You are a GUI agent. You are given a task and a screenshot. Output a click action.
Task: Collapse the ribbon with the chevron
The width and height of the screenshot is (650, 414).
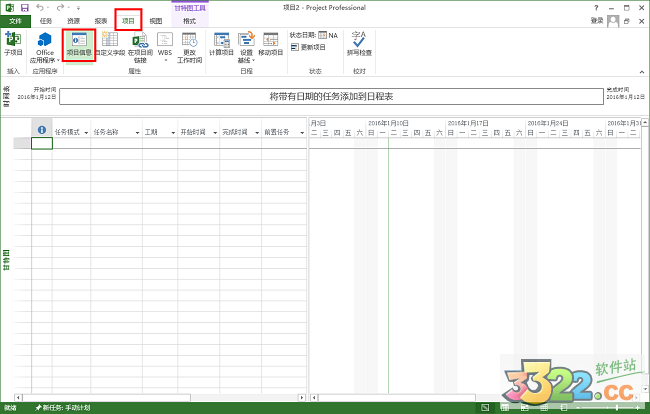(x=641, y=72)
